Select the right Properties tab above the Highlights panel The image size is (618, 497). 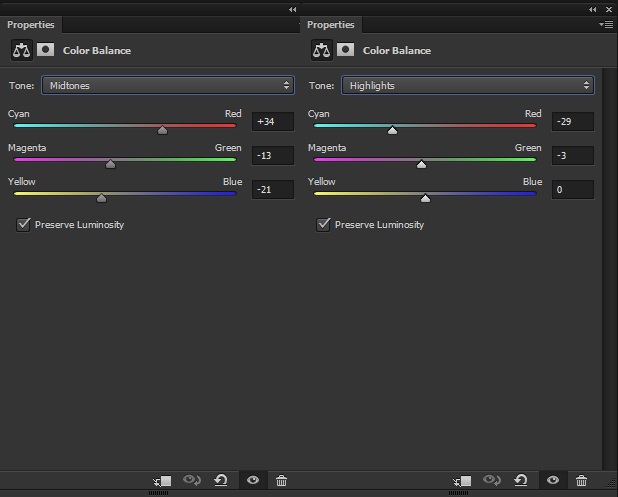pyautogui.click(x=331, y=24)
